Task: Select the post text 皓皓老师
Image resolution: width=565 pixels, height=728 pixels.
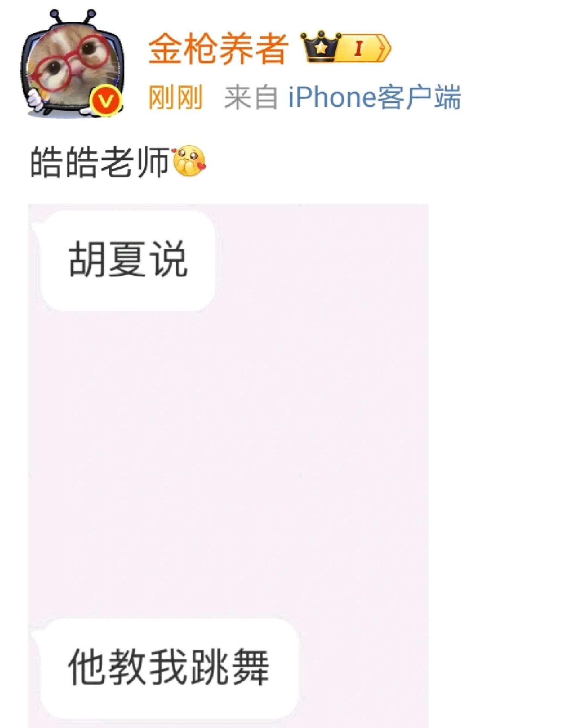Action: 100,162
